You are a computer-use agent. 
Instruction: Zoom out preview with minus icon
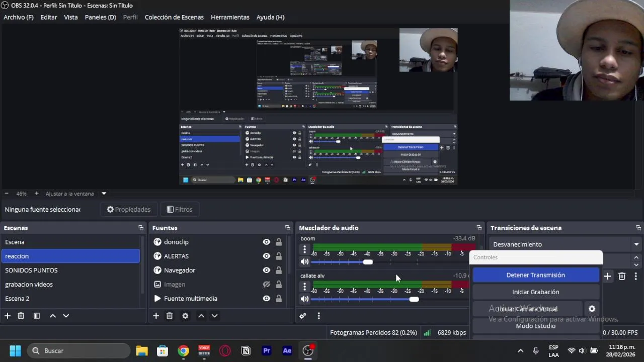[7, 194]
